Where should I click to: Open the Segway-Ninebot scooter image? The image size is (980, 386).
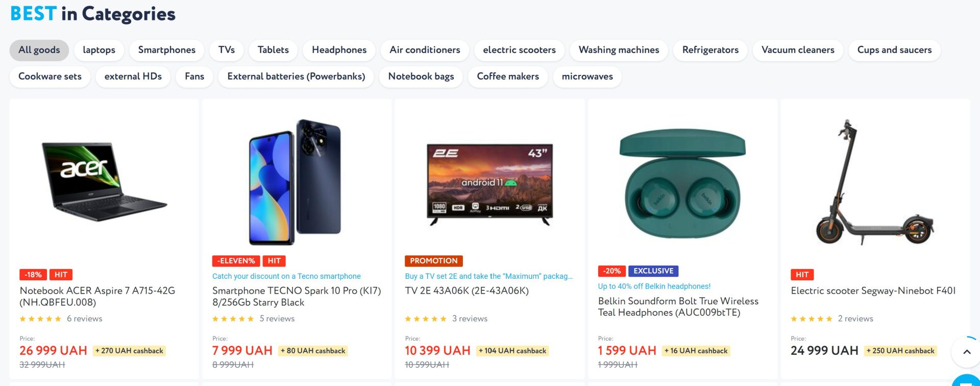point(875,182)
